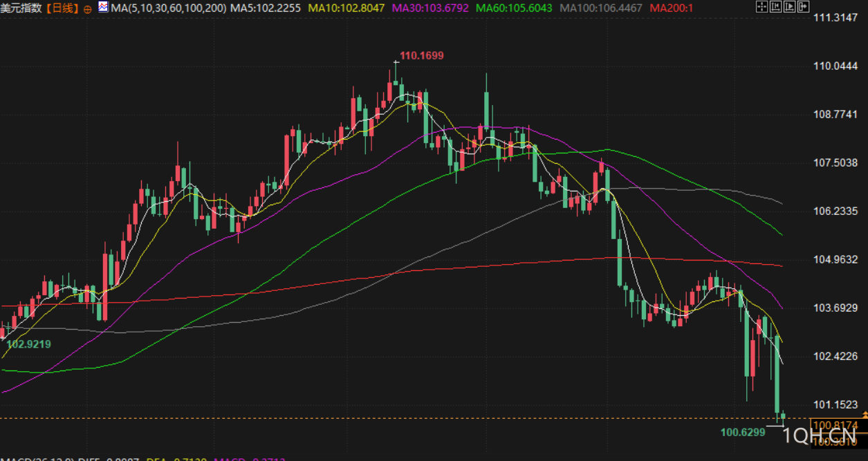This screenshot has width=868, height=461.
Task: Click the 美元指数 chart title
Action: (22, 8)
